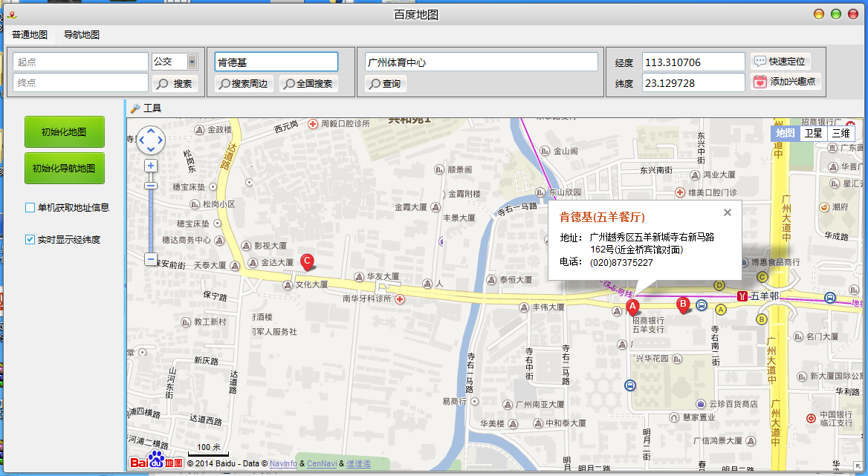Close the 肯德基(五羊餐厅) info popup
Image resolution: width=868 pixels, height=476 pixels.
click(728, 212)
